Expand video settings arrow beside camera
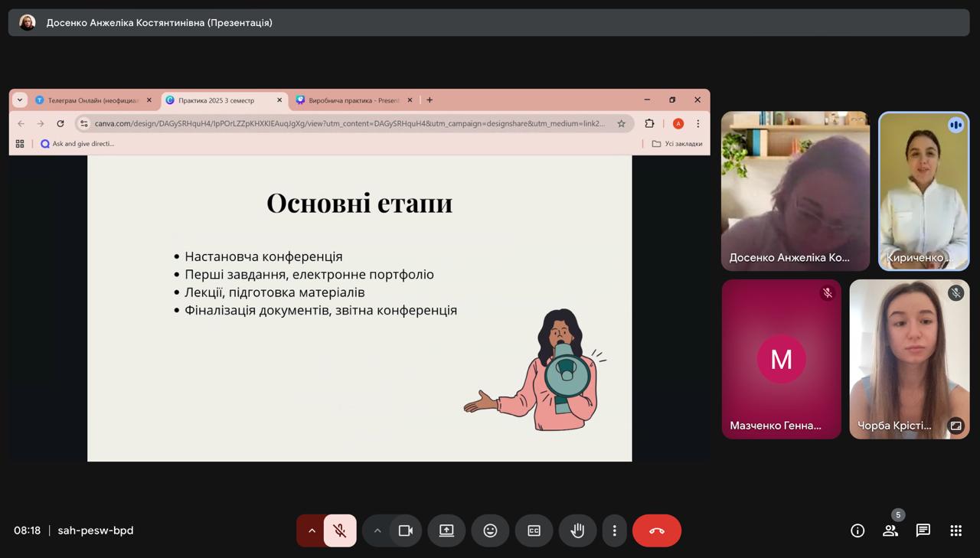Image resolution: width=980 pixels, height=558 pixels. click(x=377, y=530)
